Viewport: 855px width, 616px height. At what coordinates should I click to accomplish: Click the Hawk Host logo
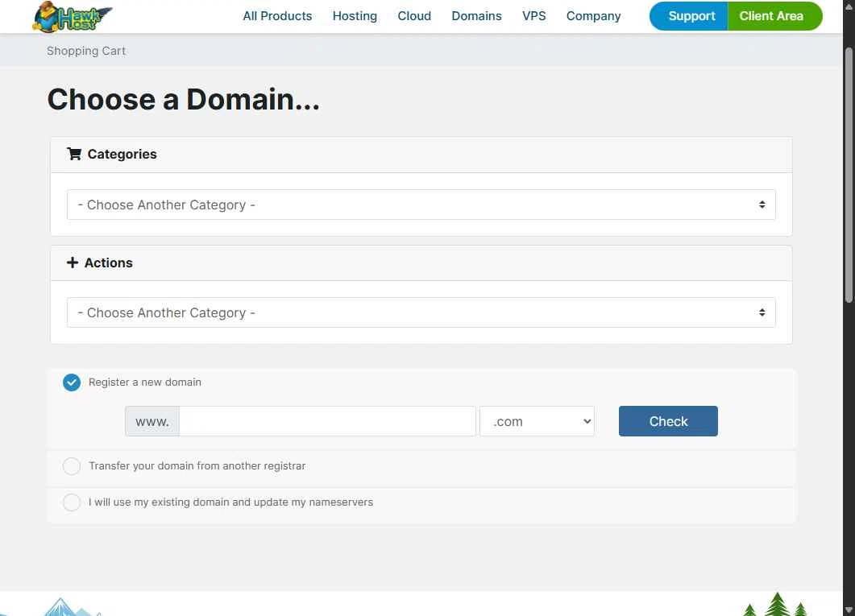coord(72,17)
